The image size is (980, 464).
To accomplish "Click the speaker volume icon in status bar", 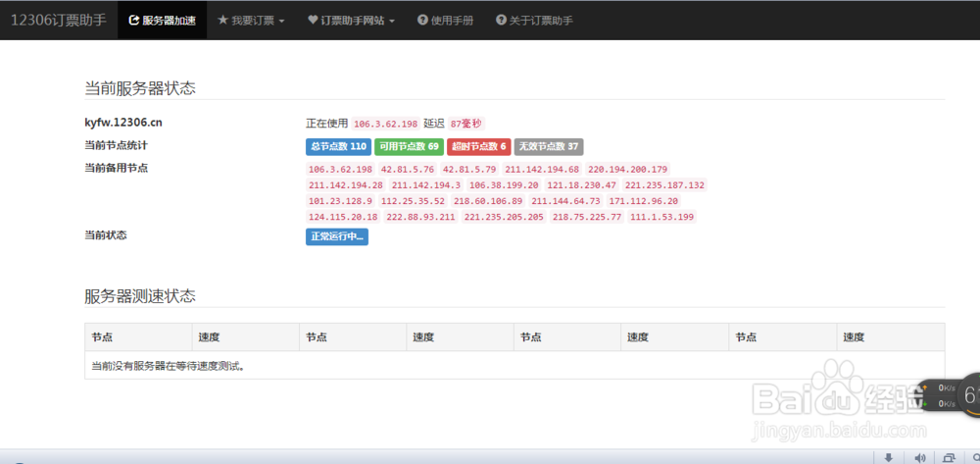I will [919, 457].
